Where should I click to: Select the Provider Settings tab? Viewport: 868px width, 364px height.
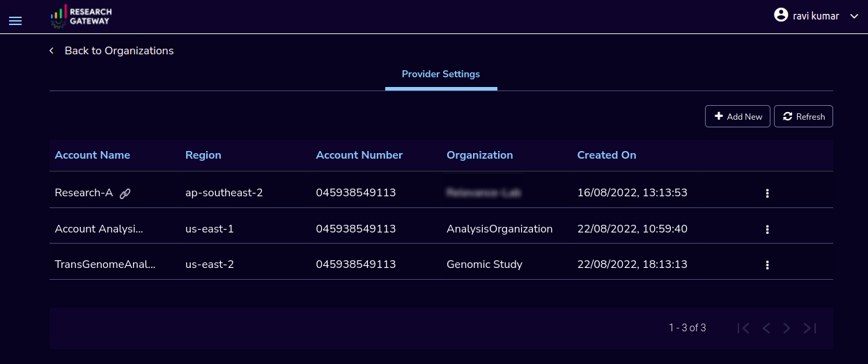pos(441,74)
